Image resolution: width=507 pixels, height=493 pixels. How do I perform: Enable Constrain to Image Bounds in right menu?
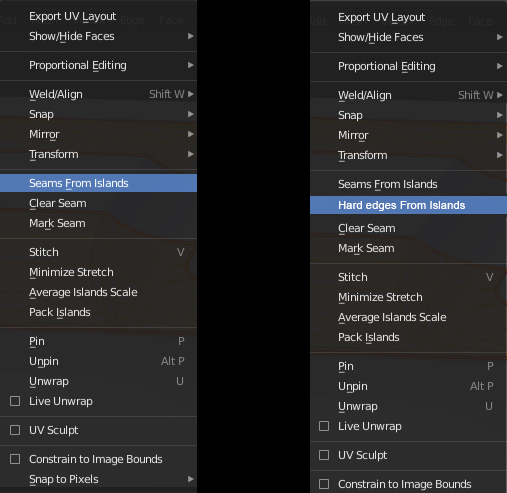point(324,484)
